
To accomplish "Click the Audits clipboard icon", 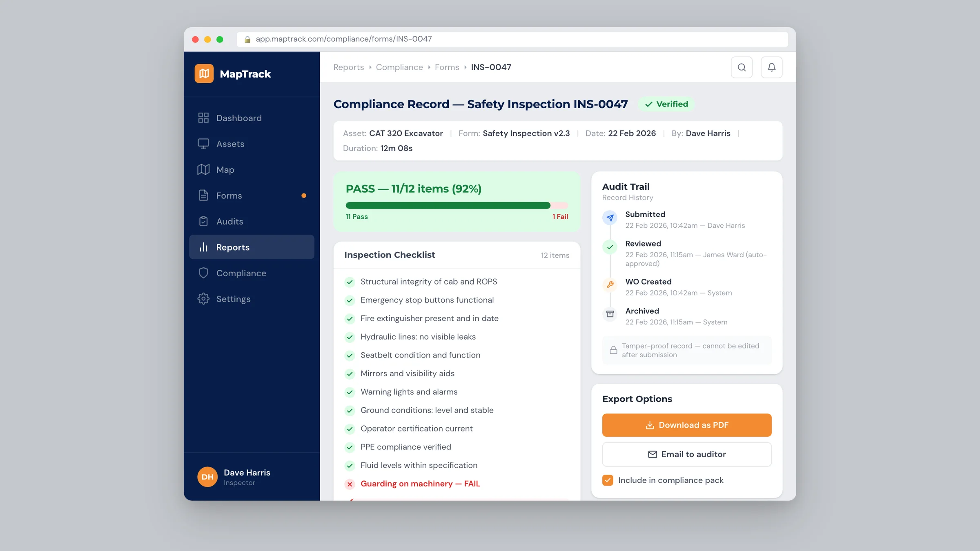I will pyautogui.click(x=203, y=221).
